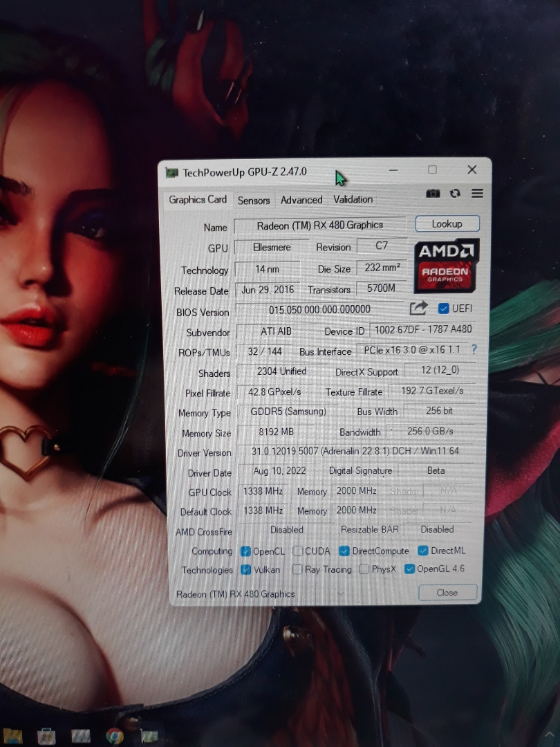Screen dimensions: 560x747
Task: Click the Bandwidth value '256.0 GB/s'
Action: click(x=431, y=431)
